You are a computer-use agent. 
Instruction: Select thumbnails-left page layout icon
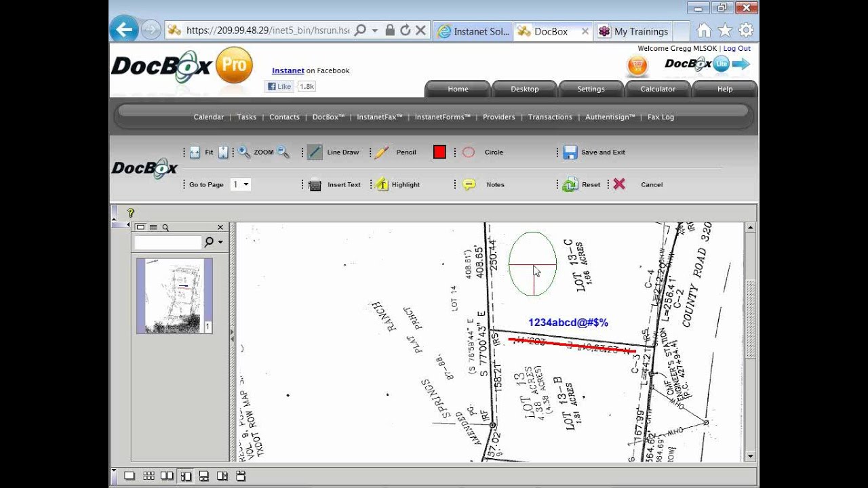pos(185,476)
